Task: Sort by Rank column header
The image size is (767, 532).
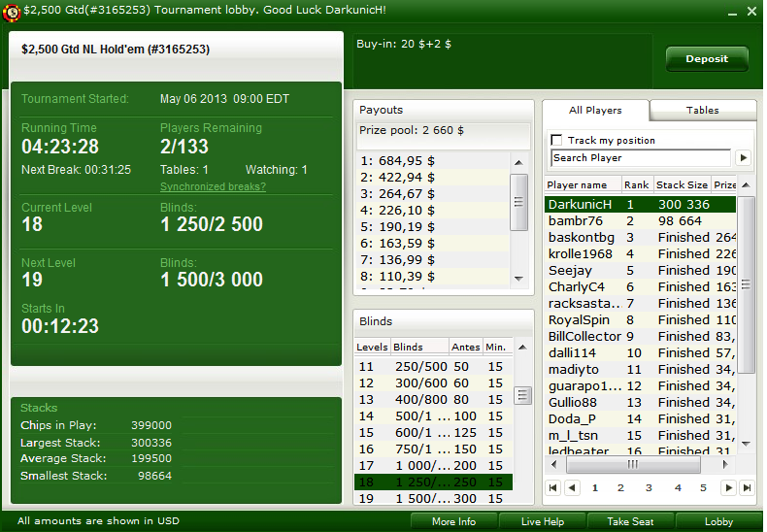Action: [x=637, y=184]
